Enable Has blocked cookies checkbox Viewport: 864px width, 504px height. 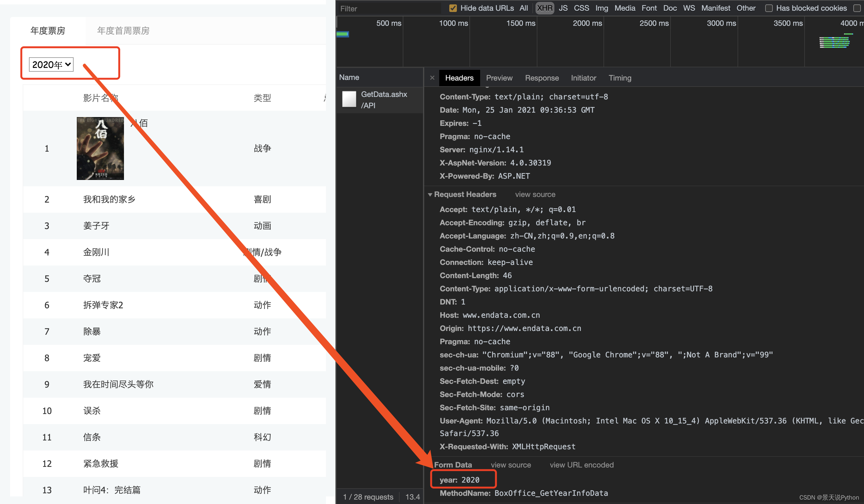point(769,8)
